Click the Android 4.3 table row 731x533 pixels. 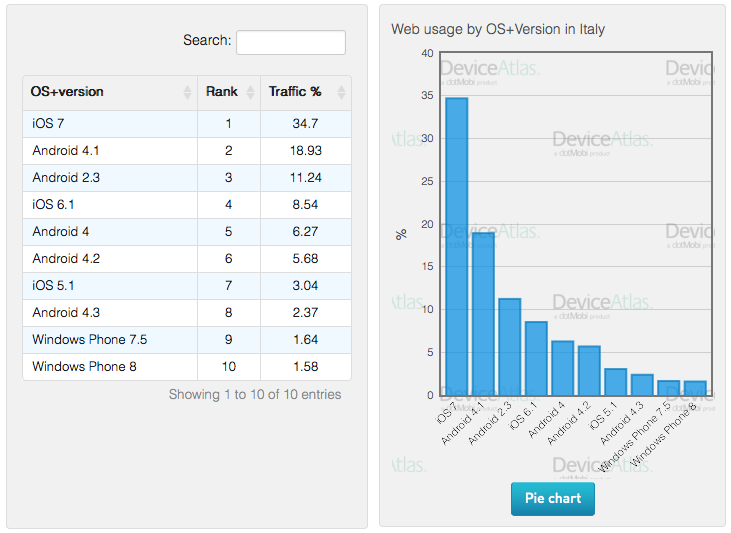(186, 313)
